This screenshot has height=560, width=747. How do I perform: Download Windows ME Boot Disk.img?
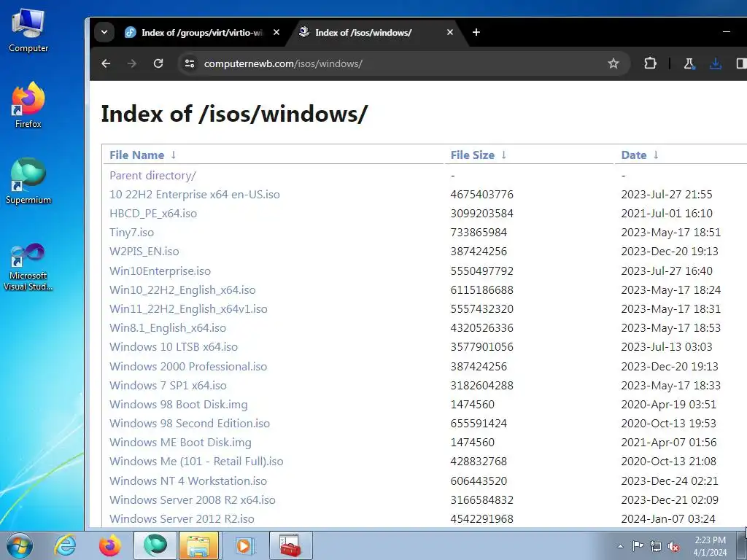tap(181, 443)
